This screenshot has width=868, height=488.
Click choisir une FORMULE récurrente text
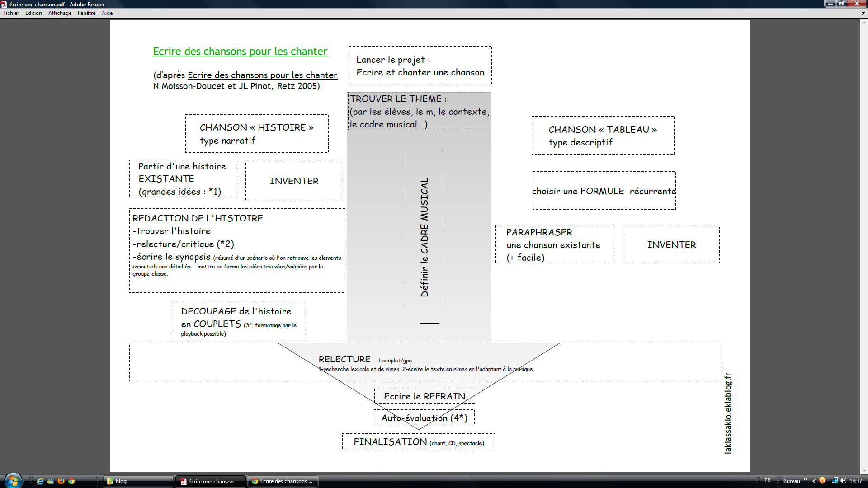click(x=604, y=191)
